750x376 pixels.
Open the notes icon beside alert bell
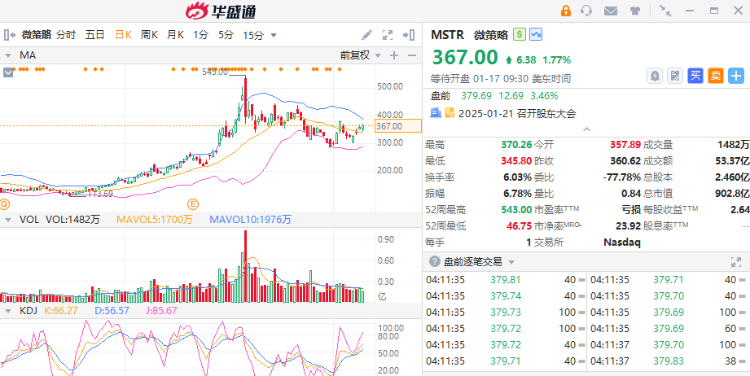[x=674, y=76]
